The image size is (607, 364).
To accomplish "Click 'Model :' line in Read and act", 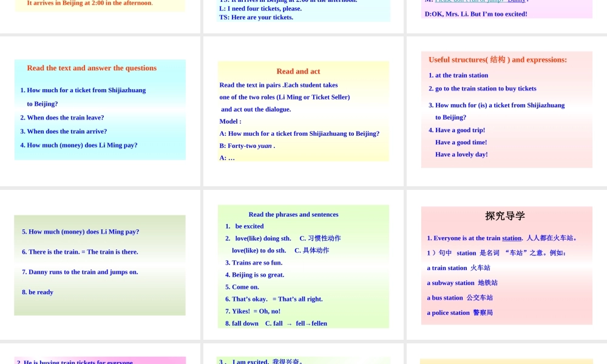I will tap(230, 121).
